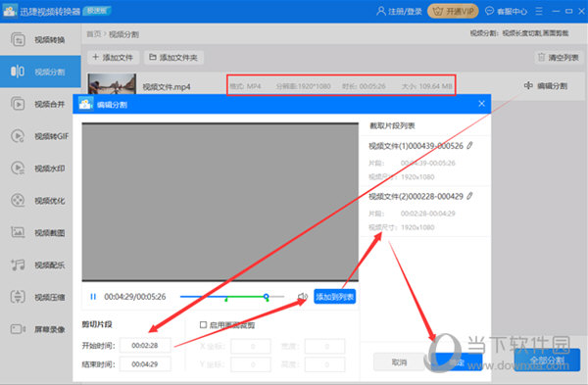Viewport: 588px width, 385px height.
Task: Pause the video playback
Action: coord(93,297)
